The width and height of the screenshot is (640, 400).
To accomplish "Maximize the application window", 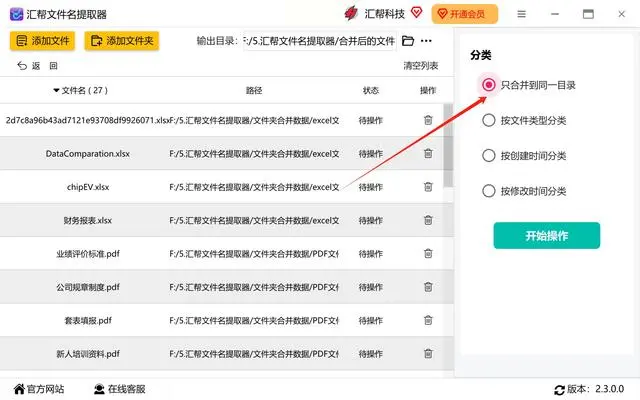I will point(588,14).
